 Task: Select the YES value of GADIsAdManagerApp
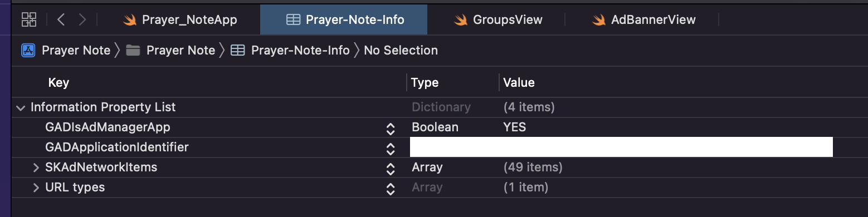pyautogui.click(x=515, y=127)
